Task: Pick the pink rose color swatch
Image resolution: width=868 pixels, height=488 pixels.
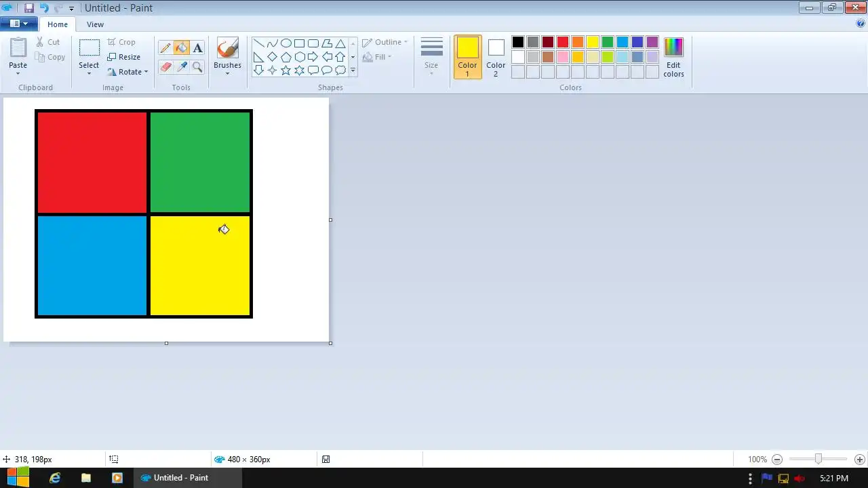Action: (563, 57)
